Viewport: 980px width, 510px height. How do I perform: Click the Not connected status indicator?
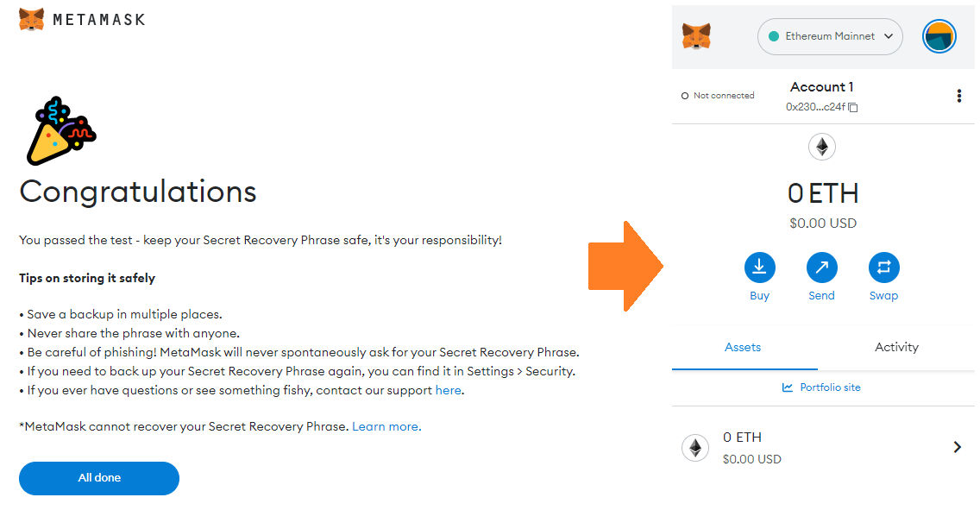click(x=717, y=95)
